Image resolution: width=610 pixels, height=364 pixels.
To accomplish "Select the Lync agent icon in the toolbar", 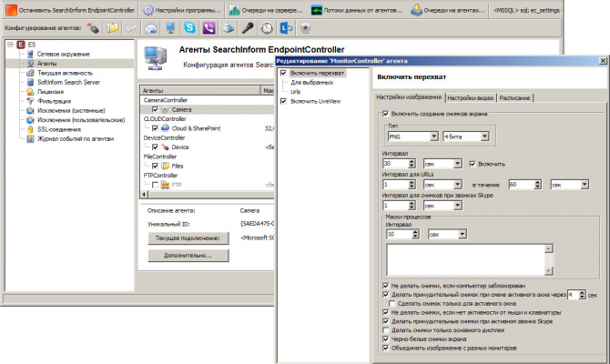I will tap(286, 28).
